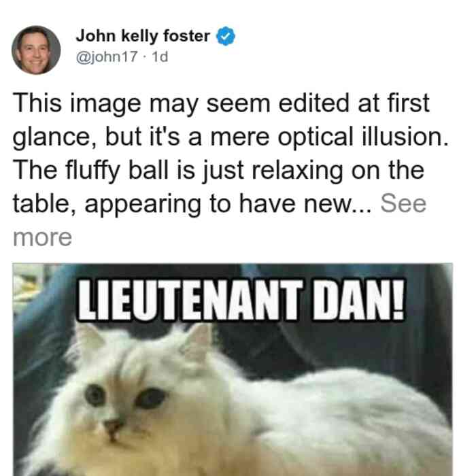
Task: Open the John kelly foster display name
Action: point(143,36)
